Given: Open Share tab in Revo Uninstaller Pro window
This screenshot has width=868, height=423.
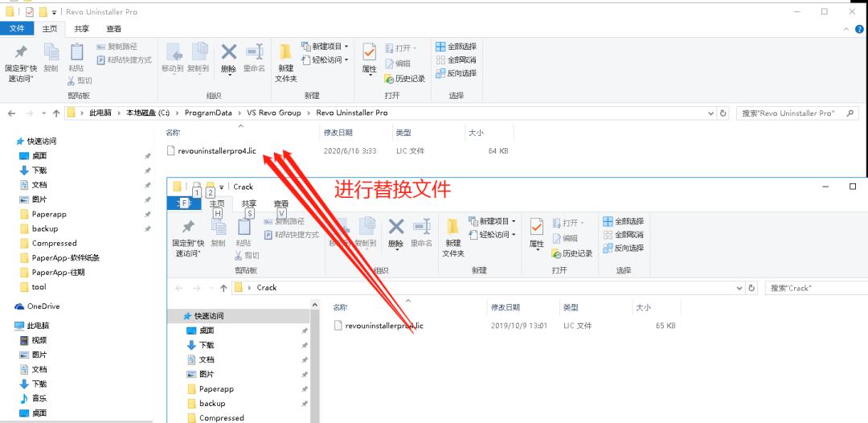Looking at the screenshot, I should [x=82, y=29].
